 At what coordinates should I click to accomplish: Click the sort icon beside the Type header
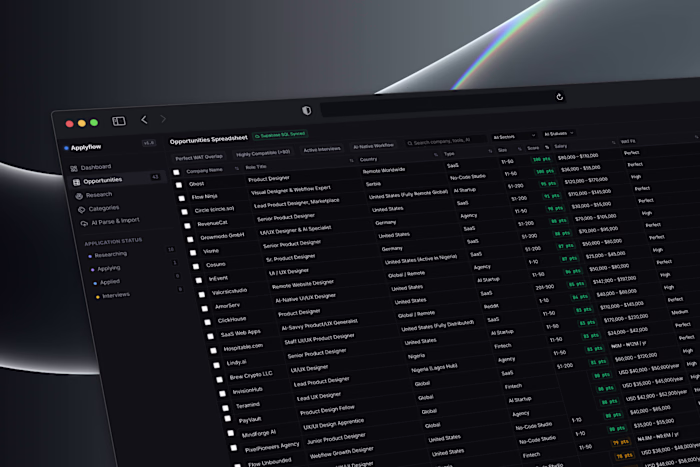[x=490, y=151]
